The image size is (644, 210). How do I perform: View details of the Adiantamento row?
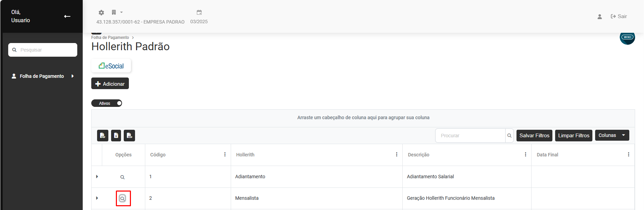click(x=122, y=177)
